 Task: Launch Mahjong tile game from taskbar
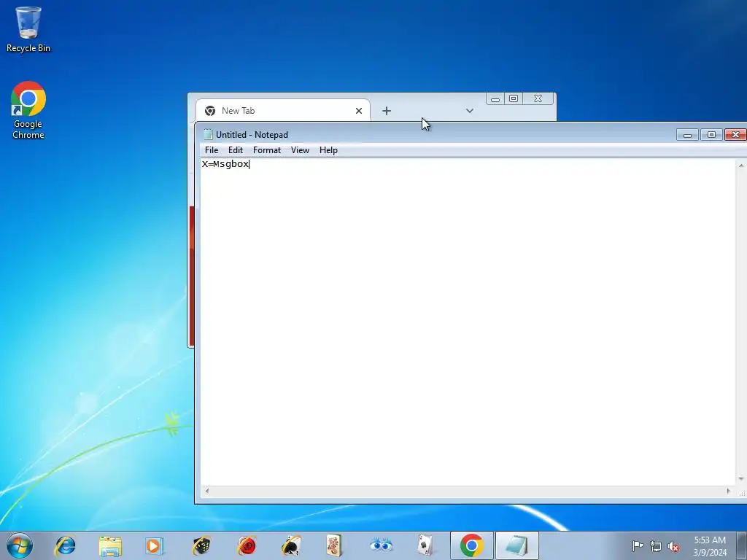(x=335, y=545)
